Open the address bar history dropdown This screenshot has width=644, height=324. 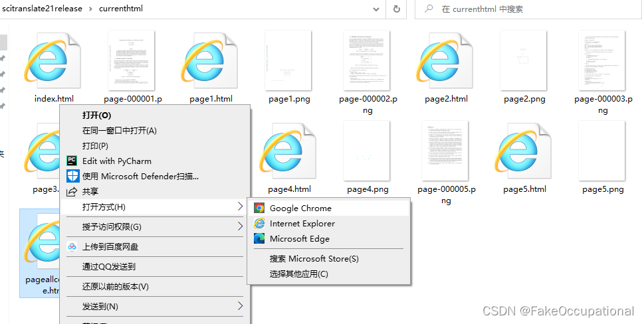click(x=376, y=9)
